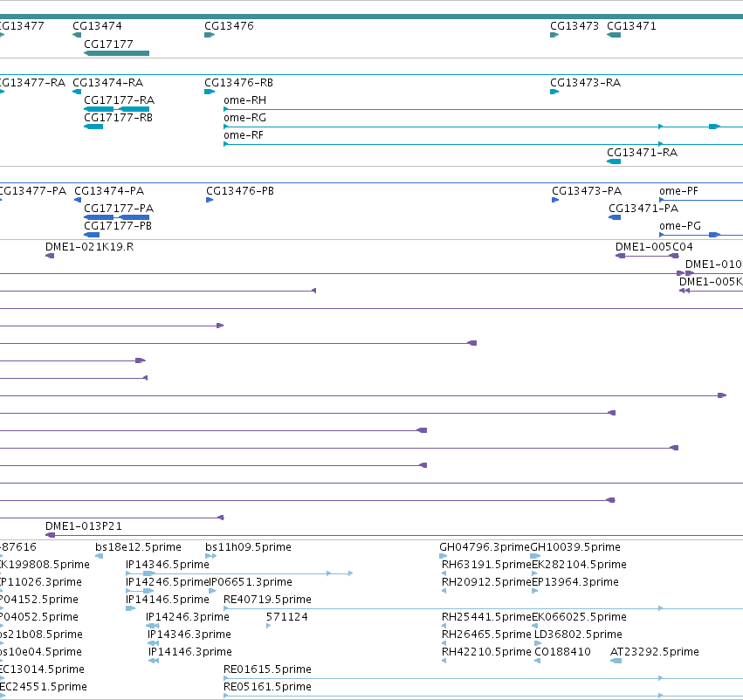Click the CG13474 gene label
Screen dimensions: 743x700
[97, 26]
